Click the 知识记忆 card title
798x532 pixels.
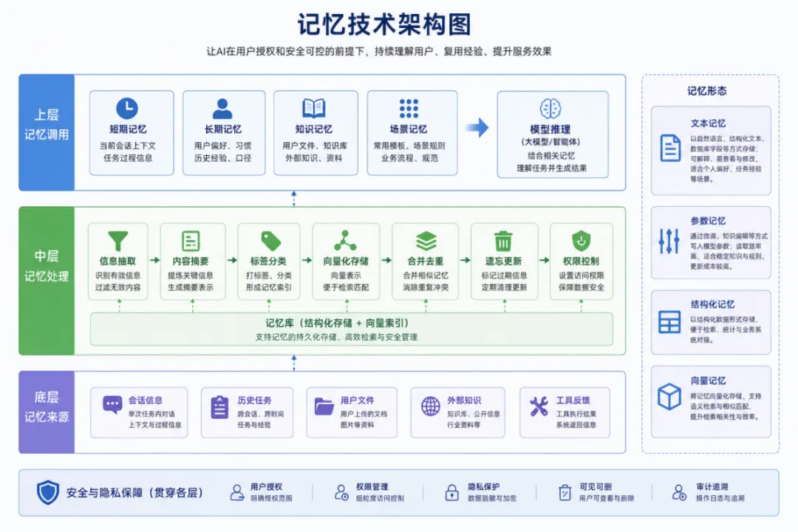coord(313,129)
